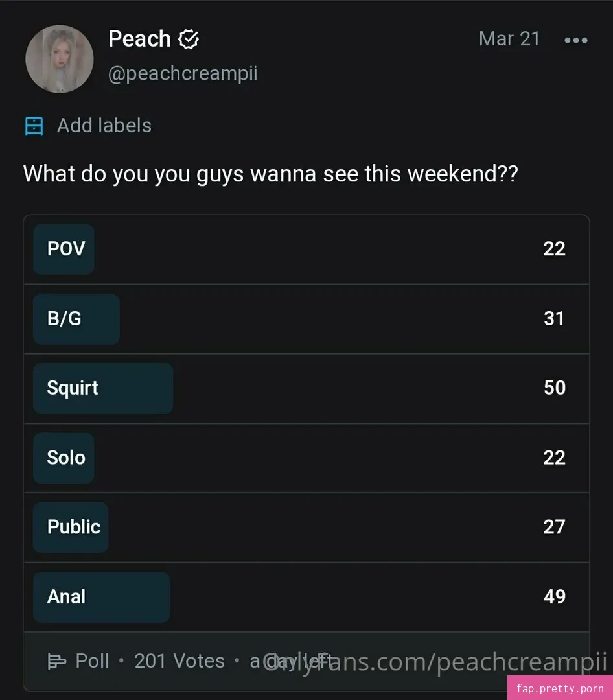Go to the @peachcreampii handle
The image size is (613, 700).
(x=183, y=74)
